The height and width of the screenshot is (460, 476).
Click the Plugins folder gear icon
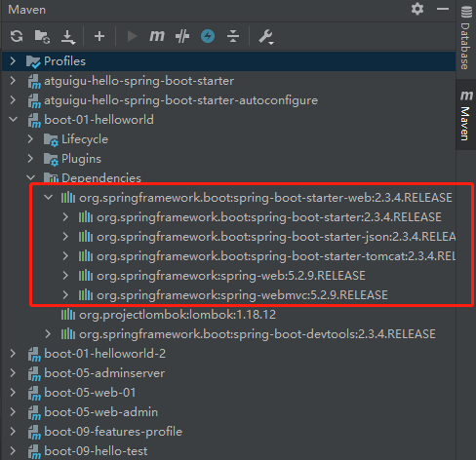(51, 160)
